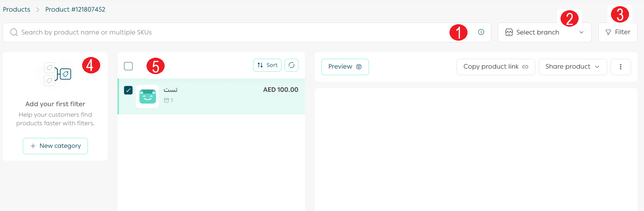
Task: Open the three-dot more options menu
Action: tap(620, 67)
